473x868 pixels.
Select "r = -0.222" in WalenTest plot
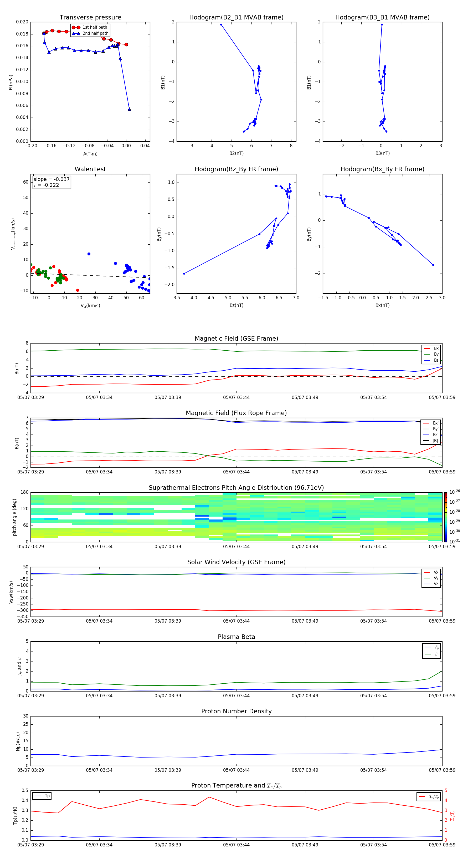click(x=46, y=185)
